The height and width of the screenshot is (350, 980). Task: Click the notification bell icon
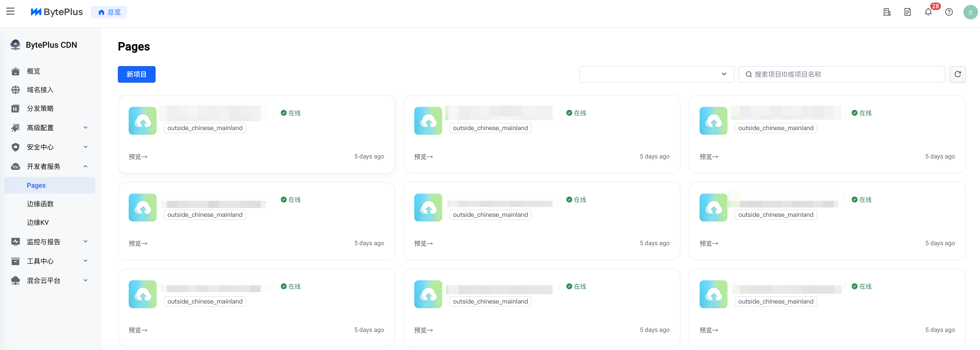tap(928, 12)
